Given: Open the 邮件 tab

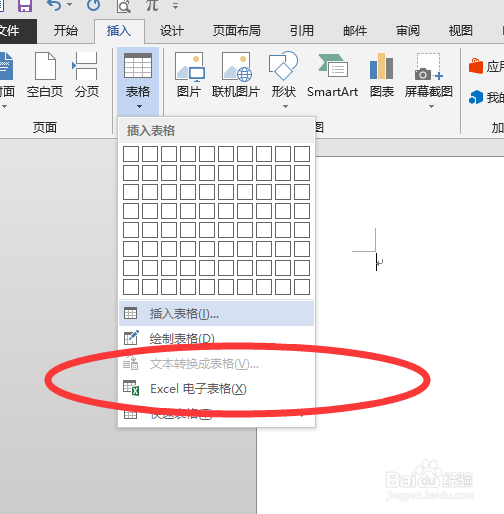Looking at the screenshot, I should [355, 31].
